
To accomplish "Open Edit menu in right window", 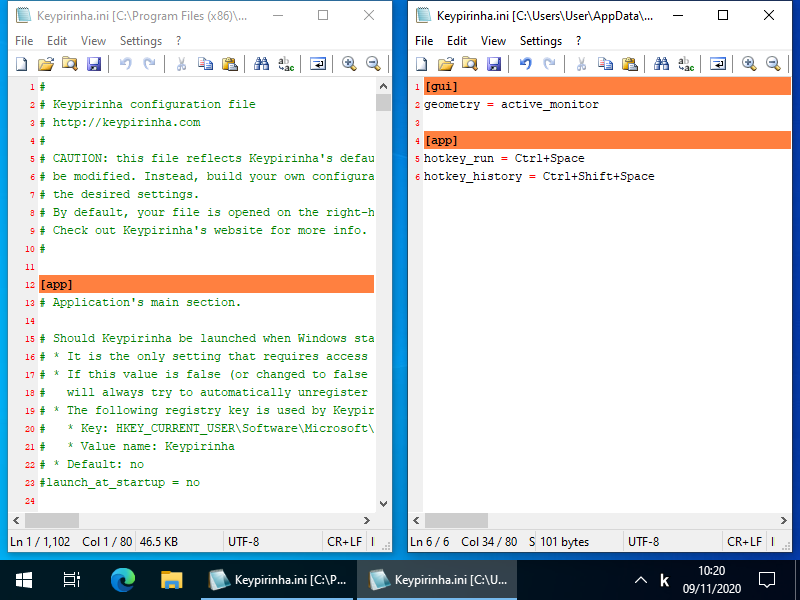I will [x=457, y=41].
